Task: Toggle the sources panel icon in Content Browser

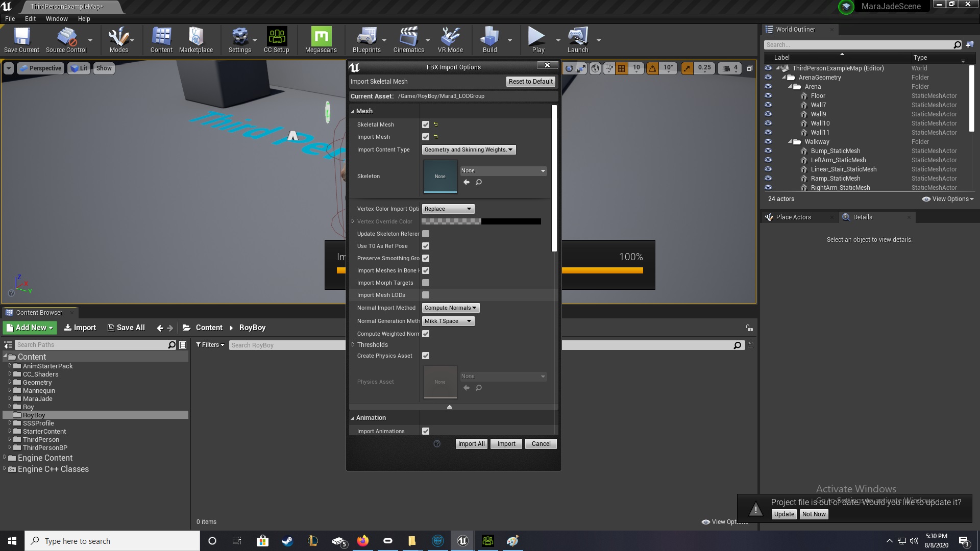Action: click(x=8, y=345)
